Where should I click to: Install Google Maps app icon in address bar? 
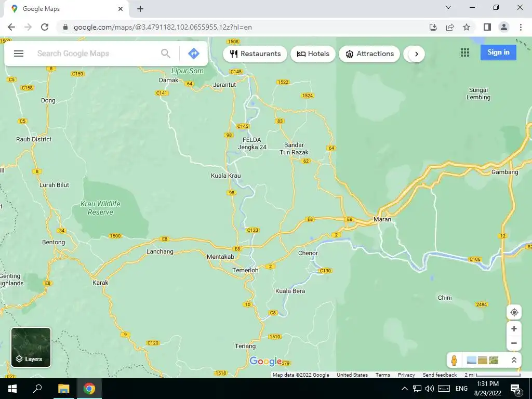(x=433, y=27)
